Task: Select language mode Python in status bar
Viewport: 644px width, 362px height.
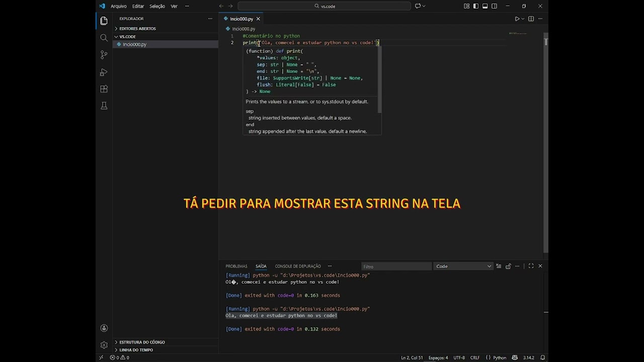Action: (x=500, y=357)
